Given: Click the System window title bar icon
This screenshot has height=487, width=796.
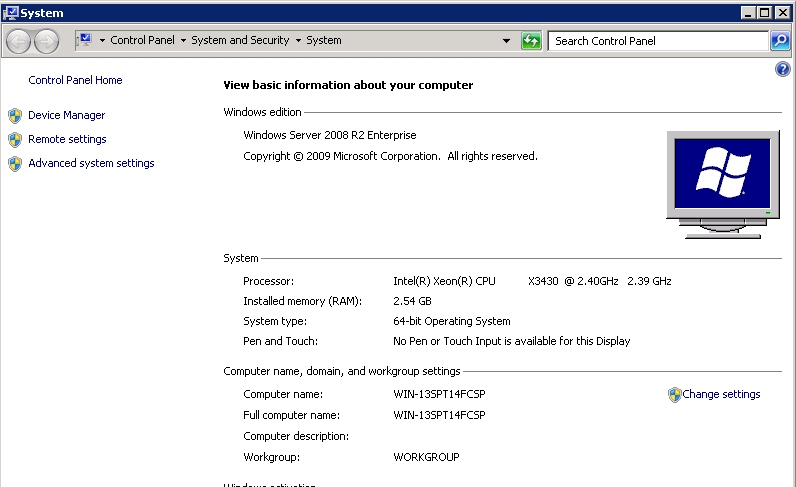Looking at the screenshot, I should pos(9,12).
